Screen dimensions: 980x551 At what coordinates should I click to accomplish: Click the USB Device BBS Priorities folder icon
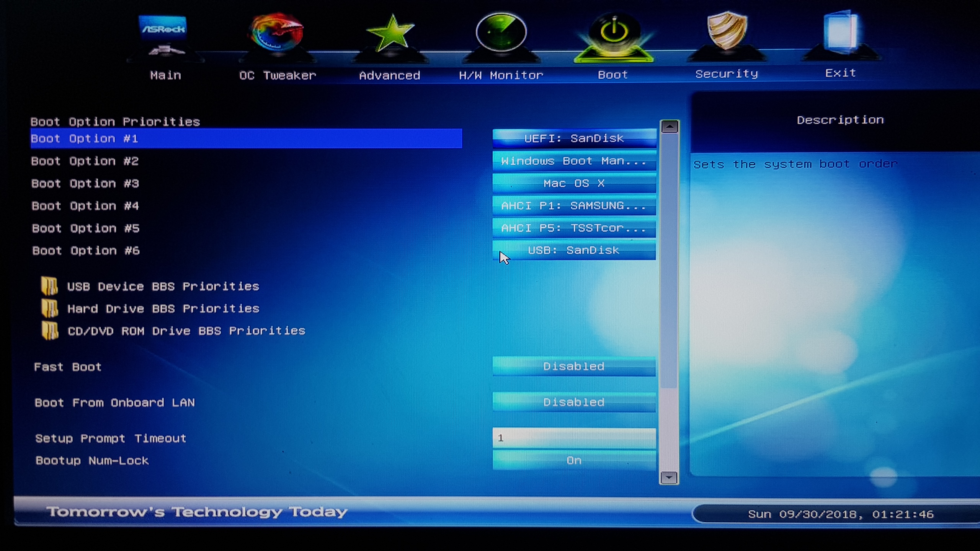click(49, 286)
